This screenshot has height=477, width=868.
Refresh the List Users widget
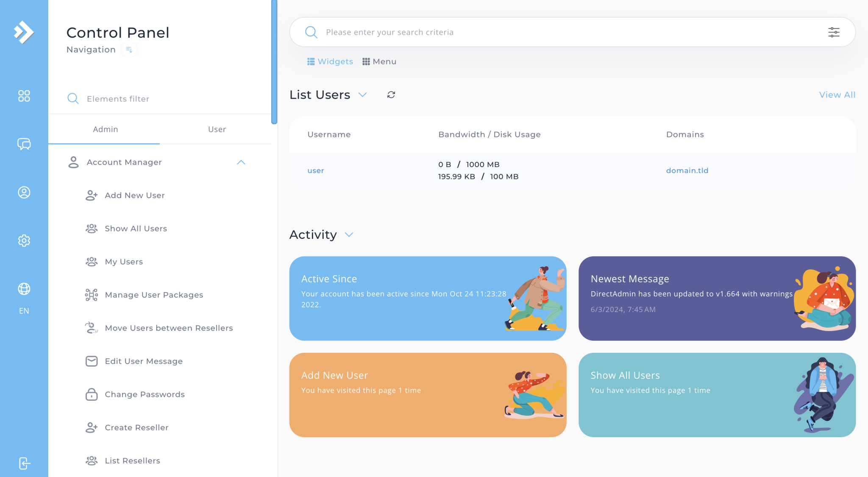pyautogui.click(x=391, y=95)
